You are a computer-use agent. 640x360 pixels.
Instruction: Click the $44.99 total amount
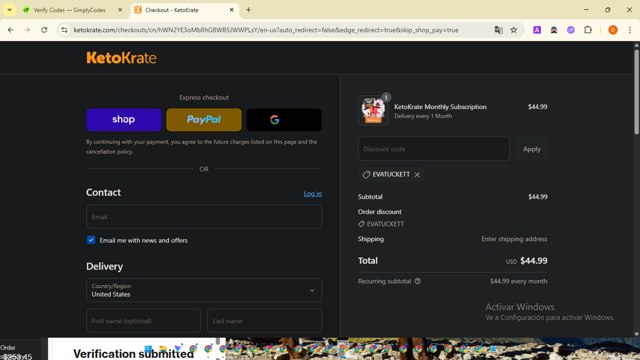coord(534,261)
